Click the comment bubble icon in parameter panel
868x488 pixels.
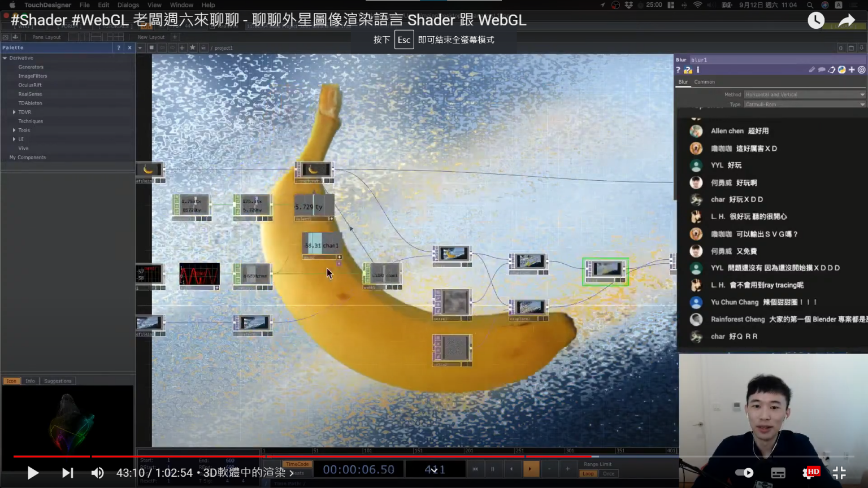pos(822,69)
